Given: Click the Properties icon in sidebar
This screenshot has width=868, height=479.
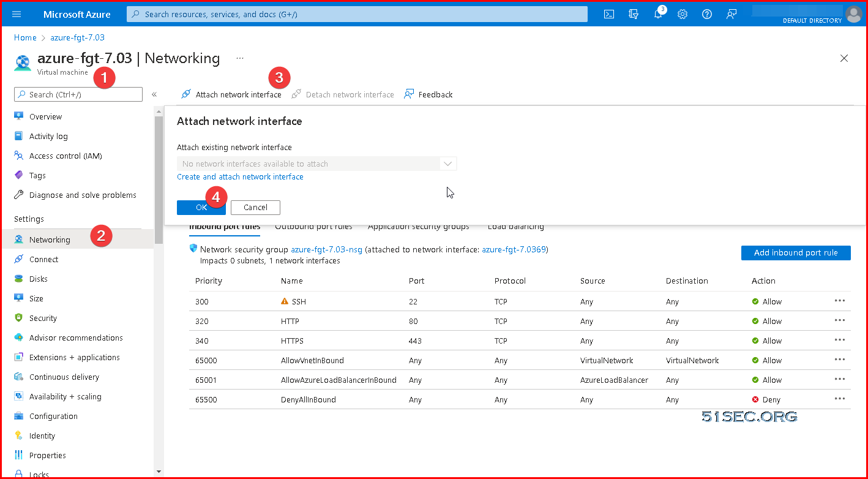Looking at the screenshot, I should (18, 455).
